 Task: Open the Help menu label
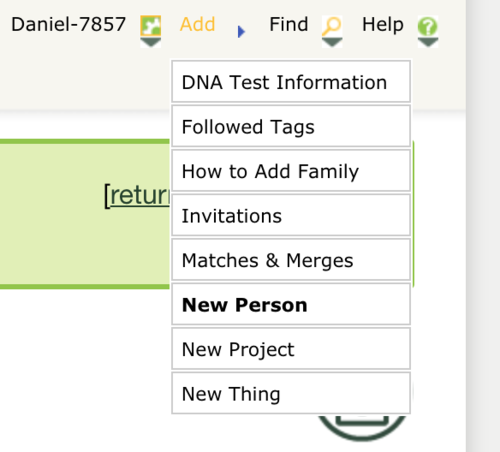(383, 24)
